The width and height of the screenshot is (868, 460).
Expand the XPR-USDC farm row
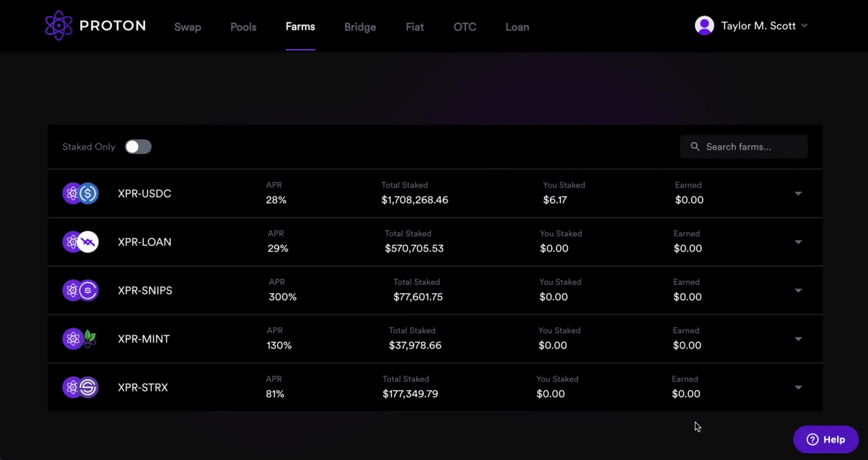pyautogui.click(x=798, y=193)
